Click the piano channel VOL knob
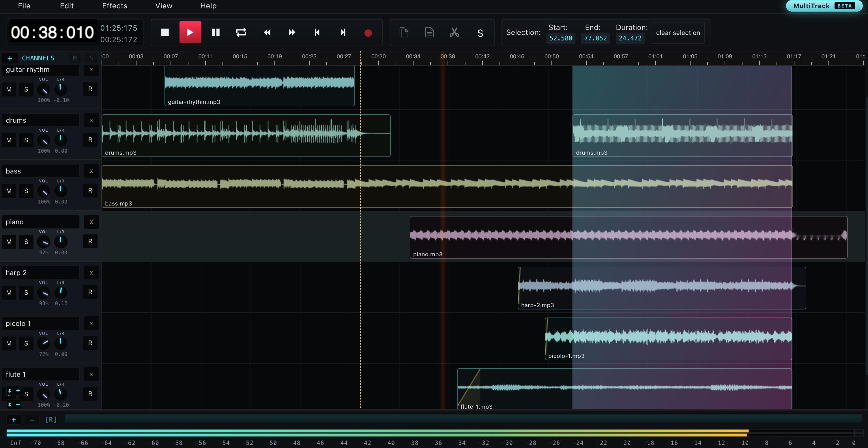Viewport: 868px width, 448px height. (x=44, y=242)
